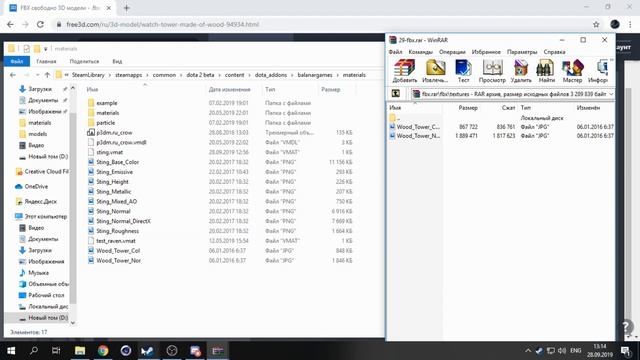Open models folder in navigation pane

pos(38,134)
